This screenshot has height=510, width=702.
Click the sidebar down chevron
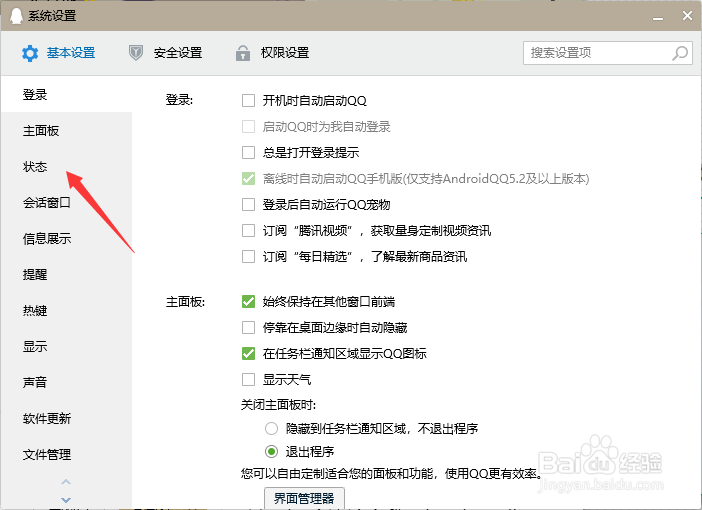(66, 500)
